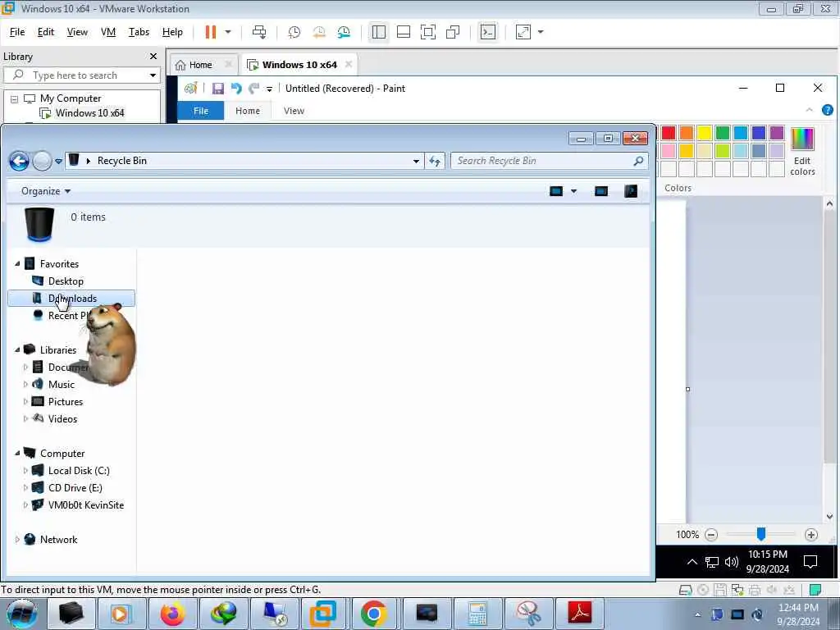840x630 pixels.
Task: Pause the virtual machine in VMware toolbar
Action: [x=211, y=32]
